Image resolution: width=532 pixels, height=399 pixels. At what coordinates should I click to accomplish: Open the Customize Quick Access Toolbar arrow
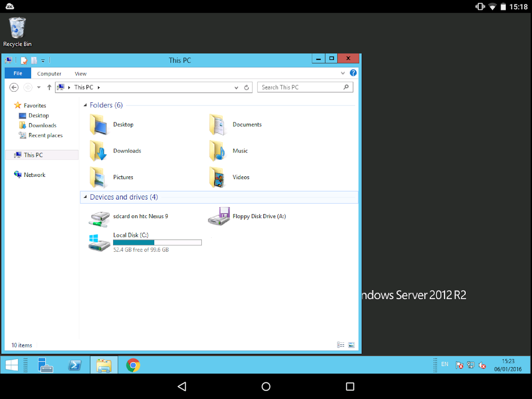click(43, 61)
